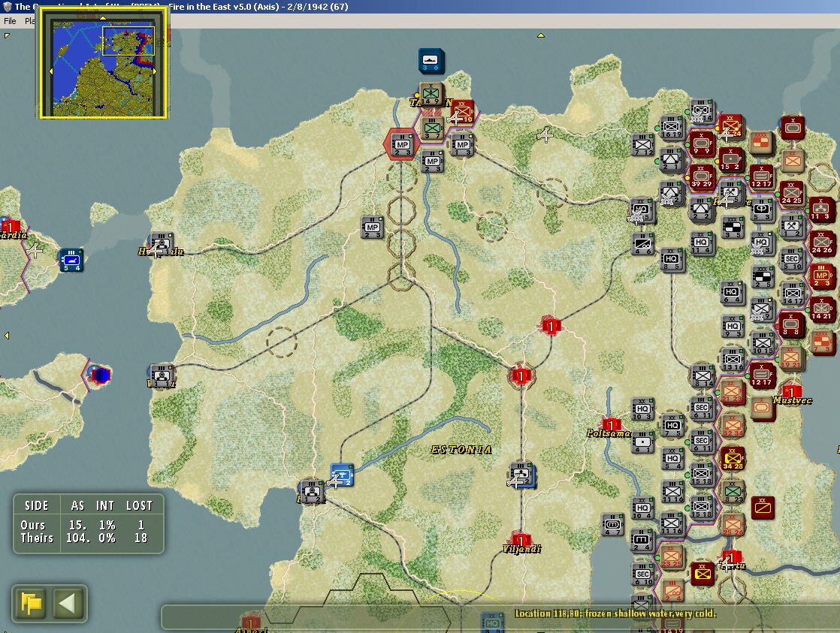Image resolution: width=840 pixels, height=633 pixels.
Task: Select the red brigade 9-9
Action: pos(701,144)
